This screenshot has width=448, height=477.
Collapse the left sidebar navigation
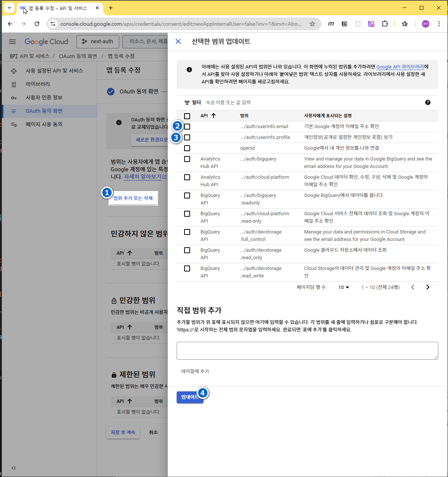13,468
